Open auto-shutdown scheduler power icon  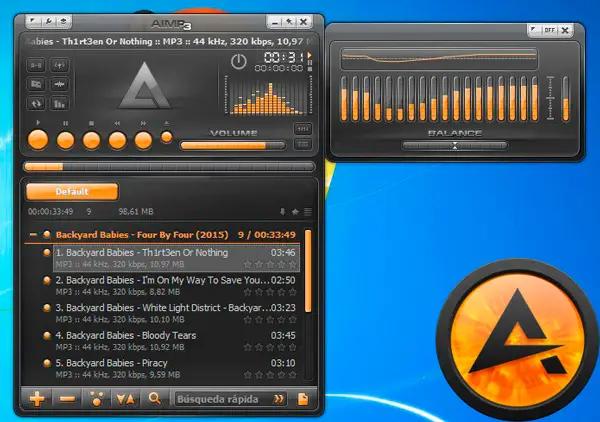tap(238, 62)
